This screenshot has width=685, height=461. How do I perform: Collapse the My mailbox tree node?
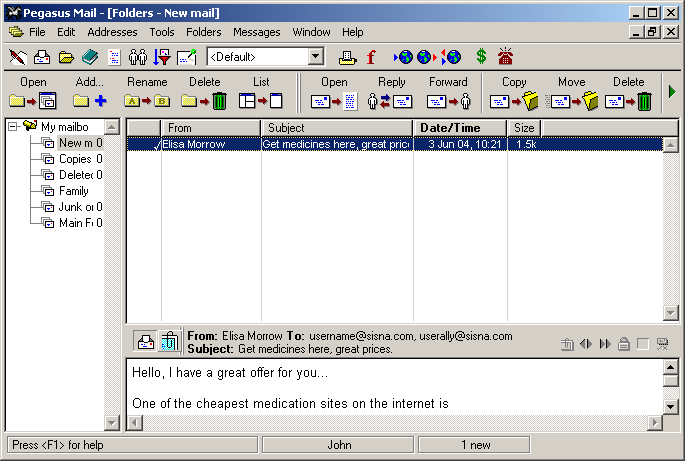pos(13,127)
